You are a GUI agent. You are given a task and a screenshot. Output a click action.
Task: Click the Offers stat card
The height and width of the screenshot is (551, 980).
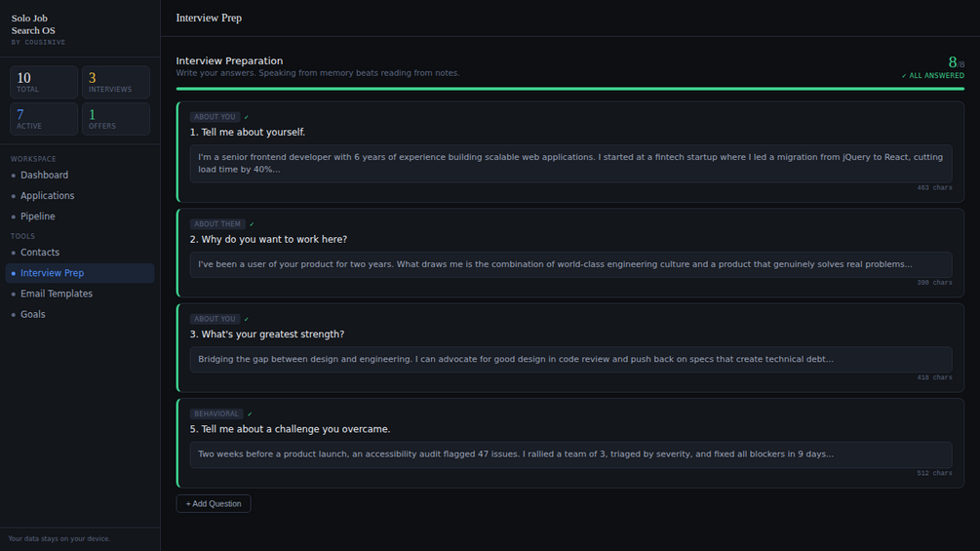(116, 119)
